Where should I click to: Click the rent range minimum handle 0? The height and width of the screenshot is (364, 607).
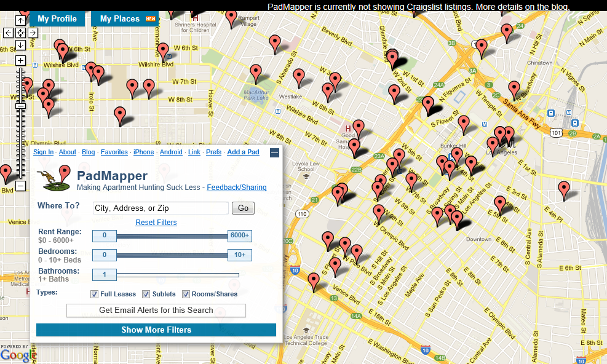105,235
